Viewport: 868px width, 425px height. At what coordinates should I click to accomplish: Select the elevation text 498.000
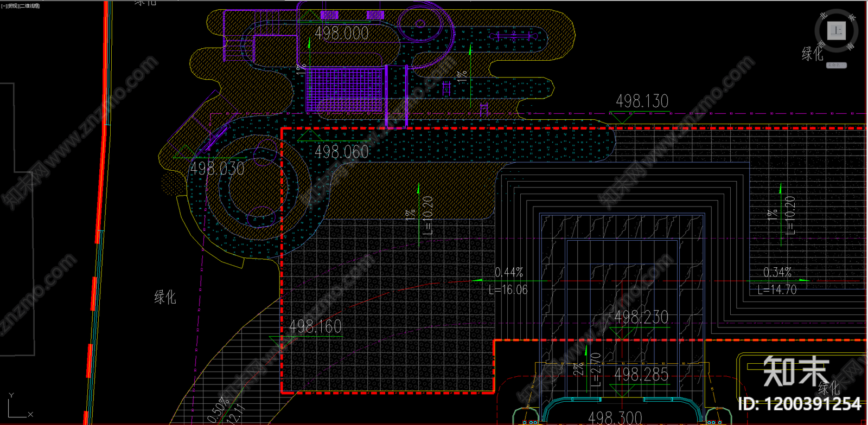pyautogui.click(x=342, y=33)
